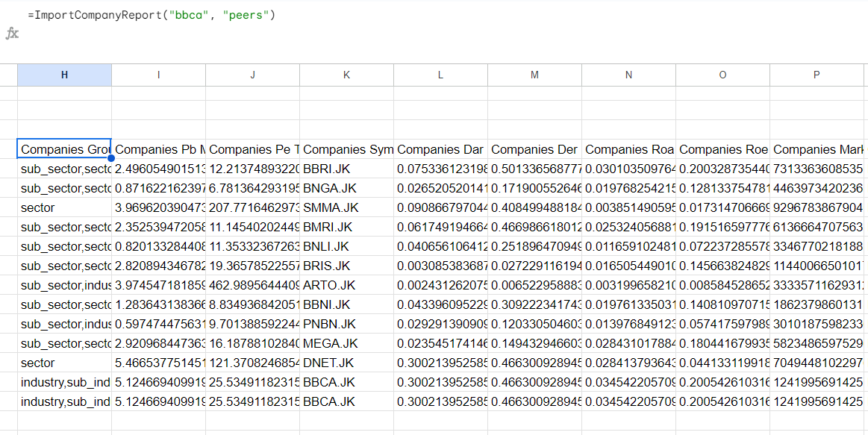Screen dimensions: 868x435
Task: Select the entire column J
Action: pyautogui.click(x=252, y=75)
